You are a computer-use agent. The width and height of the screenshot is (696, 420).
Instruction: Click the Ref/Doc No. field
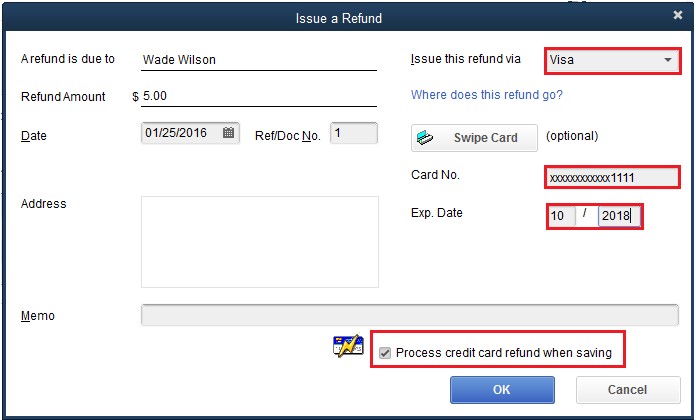click(x=354, y=133)
